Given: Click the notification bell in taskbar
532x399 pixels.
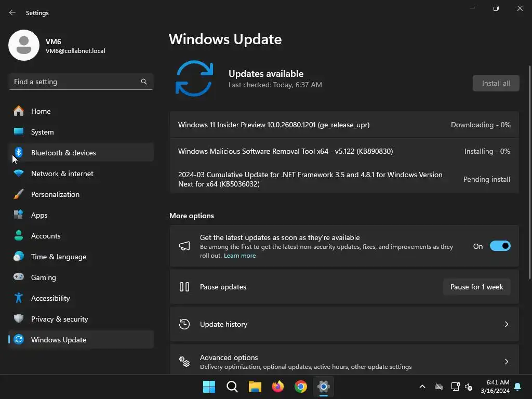Looking at the screenshot, I should point(518,387).
